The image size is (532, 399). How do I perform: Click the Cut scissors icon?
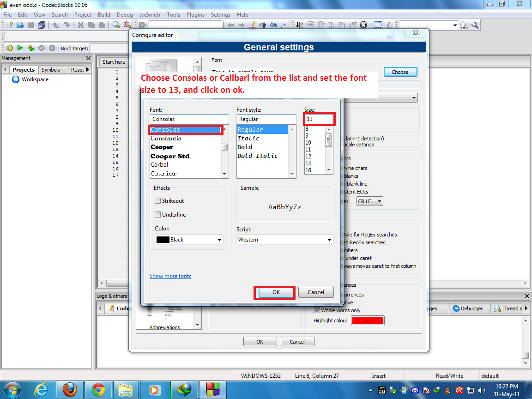point(80,25)
